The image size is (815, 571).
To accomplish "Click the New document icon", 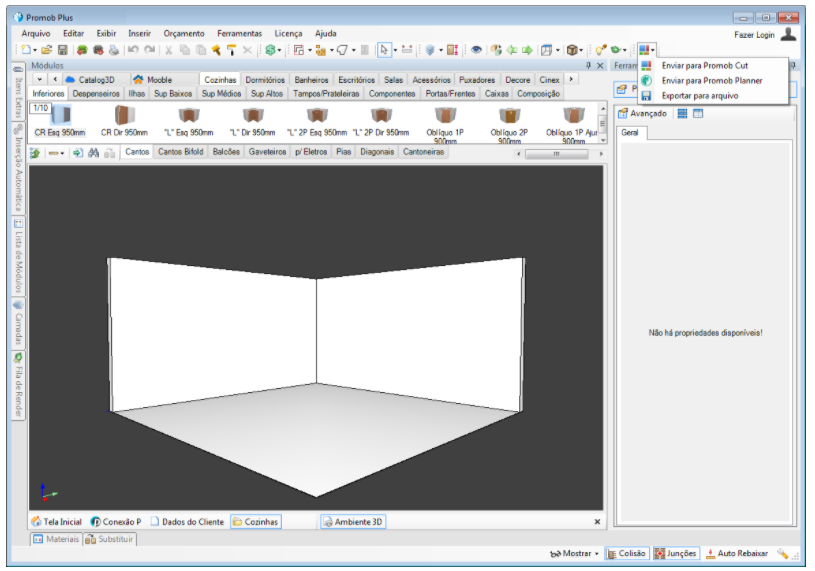I will pos(25,50).
